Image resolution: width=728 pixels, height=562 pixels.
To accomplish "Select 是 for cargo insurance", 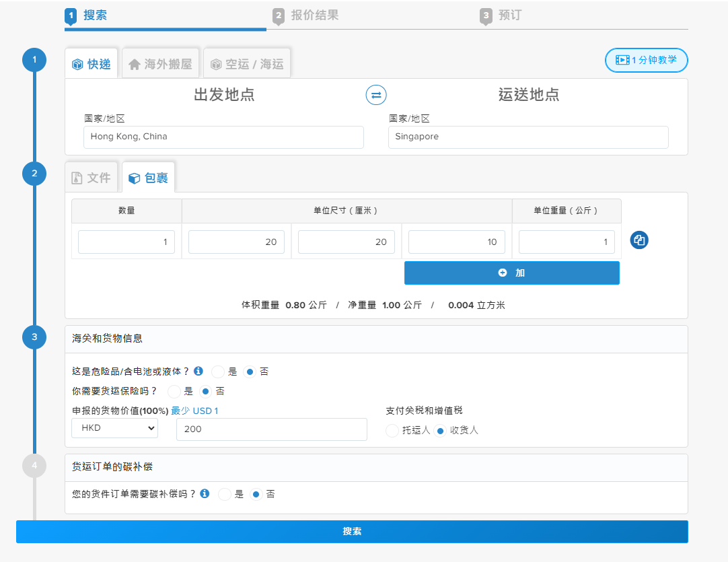I will pyautogui.click(x=174, y=392).
